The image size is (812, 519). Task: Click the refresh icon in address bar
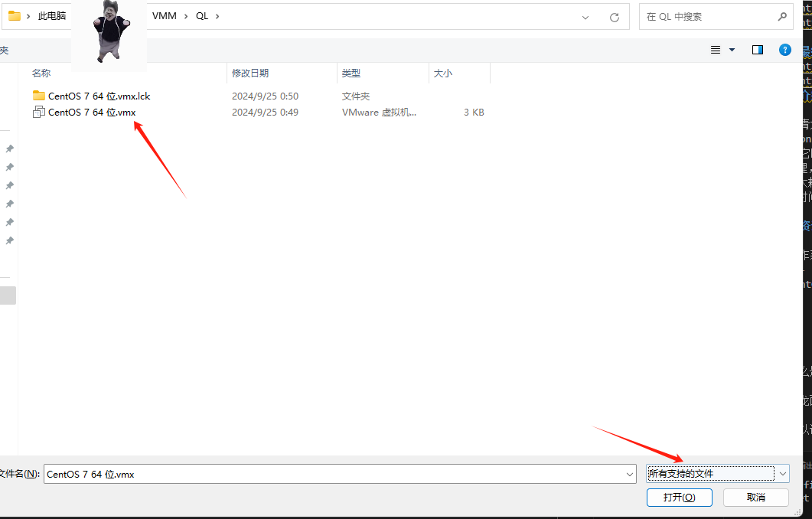(x=614, y=16)
